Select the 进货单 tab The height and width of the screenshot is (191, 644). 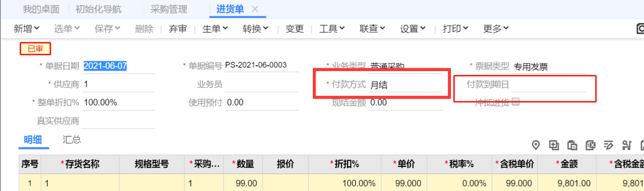230,9
